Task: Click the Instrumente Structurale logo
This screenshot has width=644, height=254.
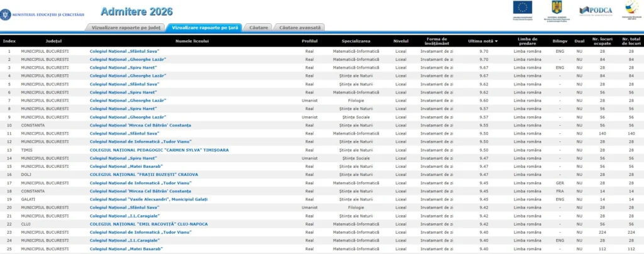Action: point(631,10)
